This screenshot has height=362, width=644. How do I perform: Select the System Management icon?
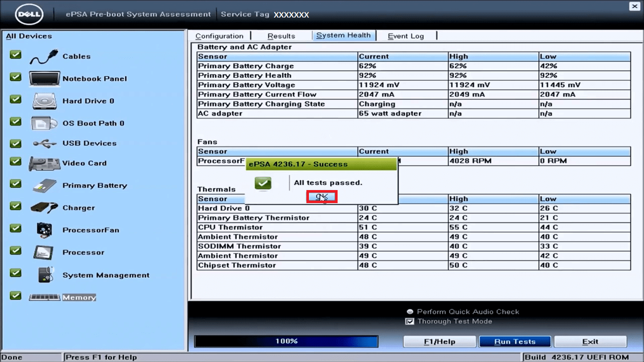tap(46, 275)
